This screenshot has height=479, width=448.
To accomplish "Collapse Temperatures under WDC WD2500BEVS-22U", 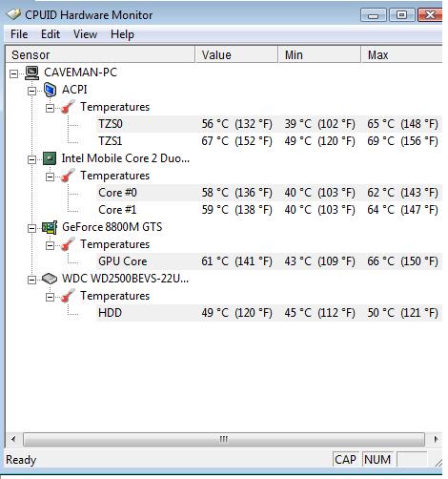I will tap(50, 297).
